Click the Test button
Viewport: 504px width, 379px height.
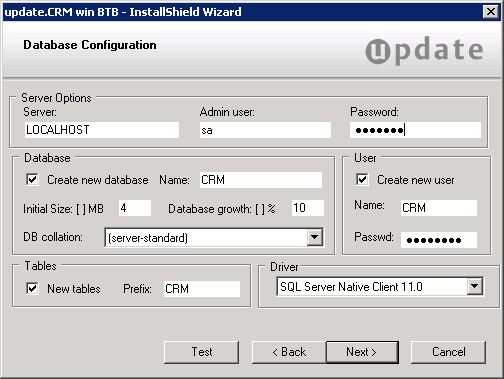click(201, 352)
